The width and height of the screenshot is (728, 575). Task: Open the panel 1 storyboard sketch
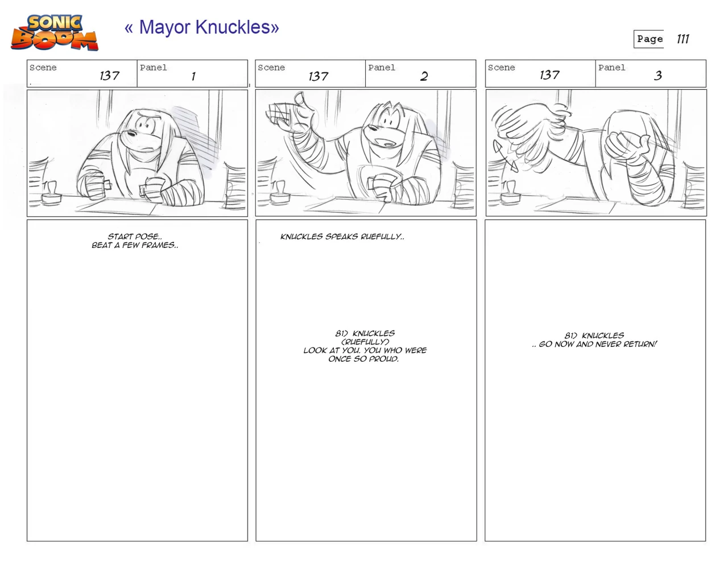tap(138, 153)
